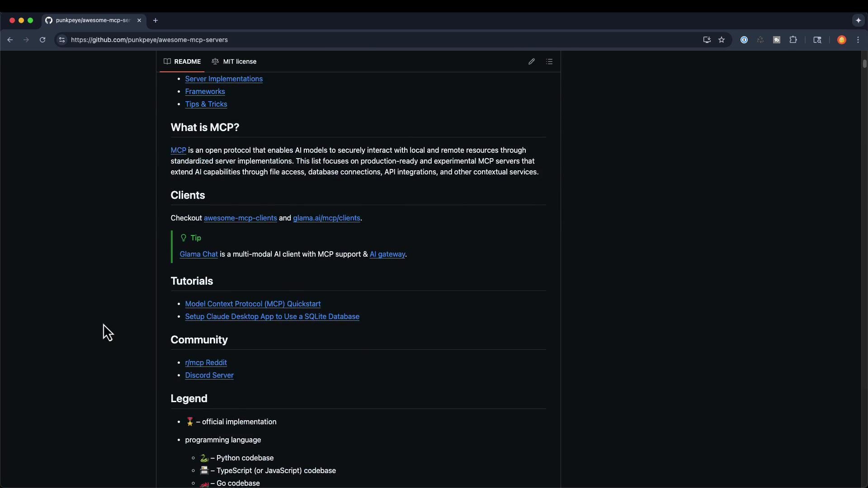The width and height of the screenshot is (868, 488).
Task: Open the AI gateway link
Action: [x=387, y=254]
